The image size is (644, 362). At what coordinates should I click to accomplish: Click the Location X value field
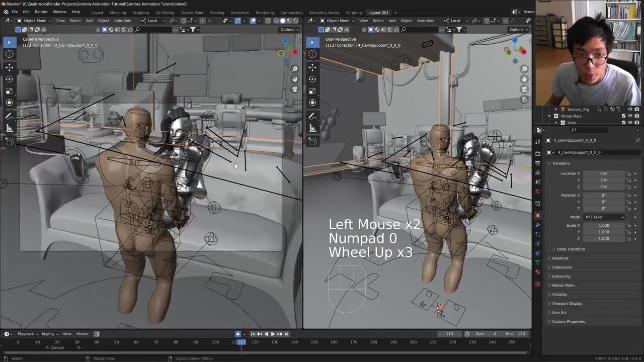pos(603,173)
